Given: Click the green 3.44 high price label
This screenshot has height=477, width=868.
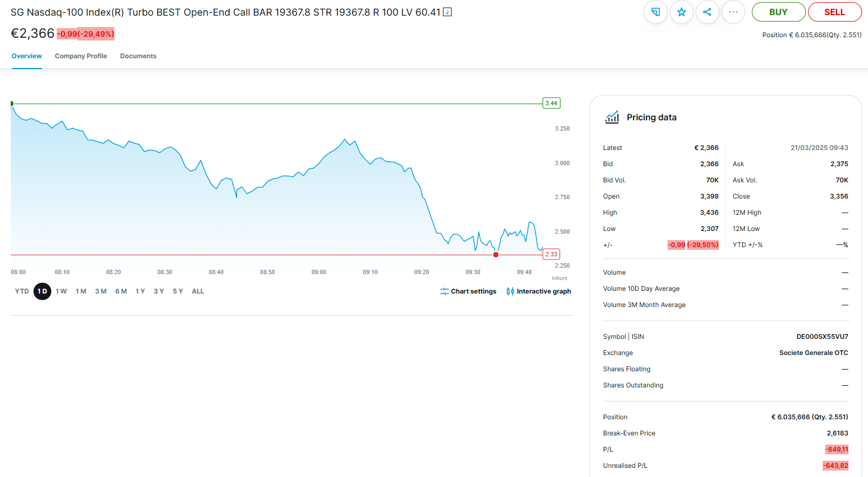Looking at the screenshot, I should tap(551, 103).
